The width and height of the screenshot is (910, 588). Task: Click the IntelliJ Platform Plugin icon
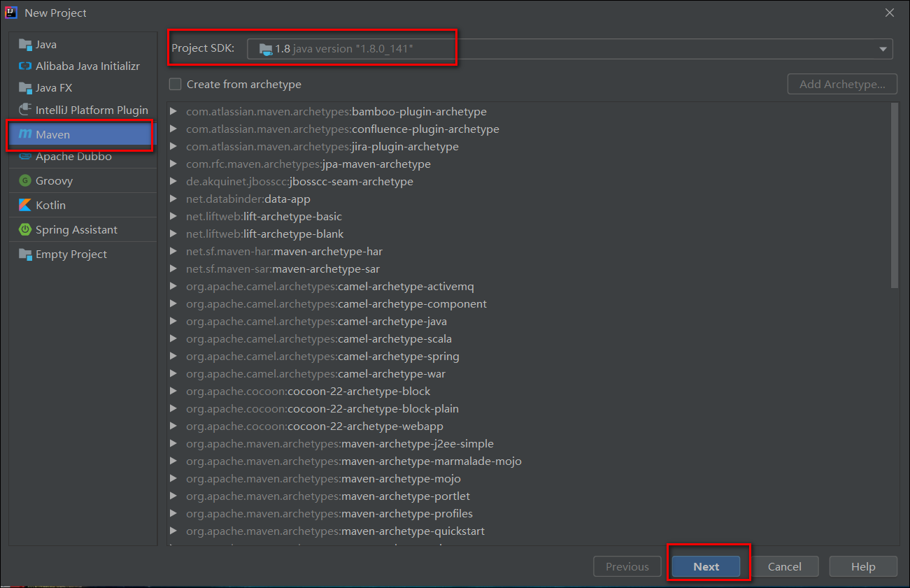[25, 110]
